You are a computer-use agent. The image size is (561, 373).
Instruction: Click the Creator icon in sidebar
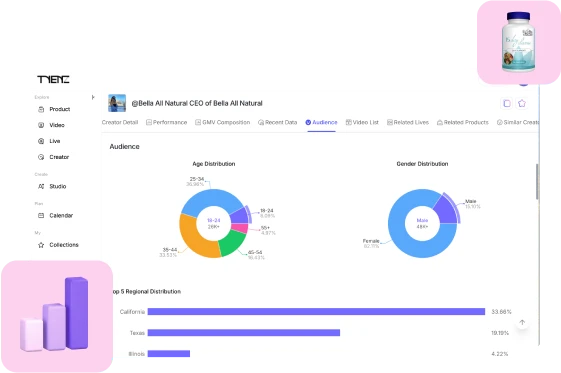(x=41, y=157)
